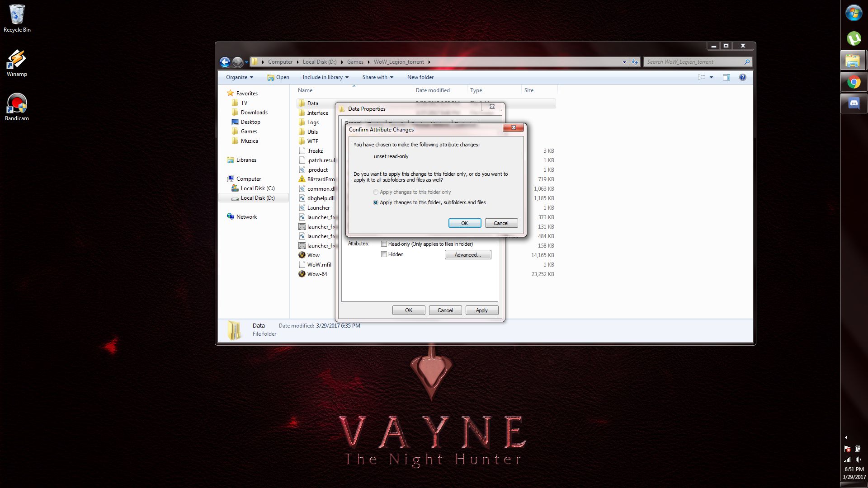Sort by Date modified column header

440,90
